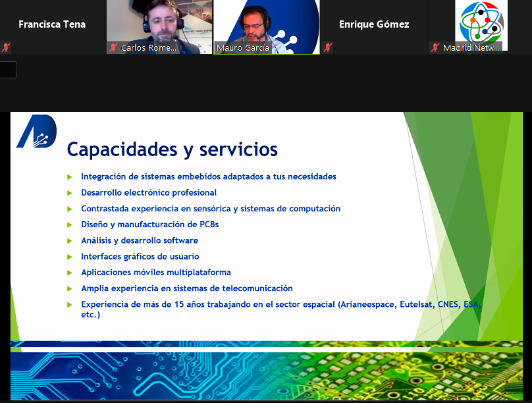Select Enrique Gómez participant tile
This screenshot has height=403, width=532.
[x=373, y=27]
